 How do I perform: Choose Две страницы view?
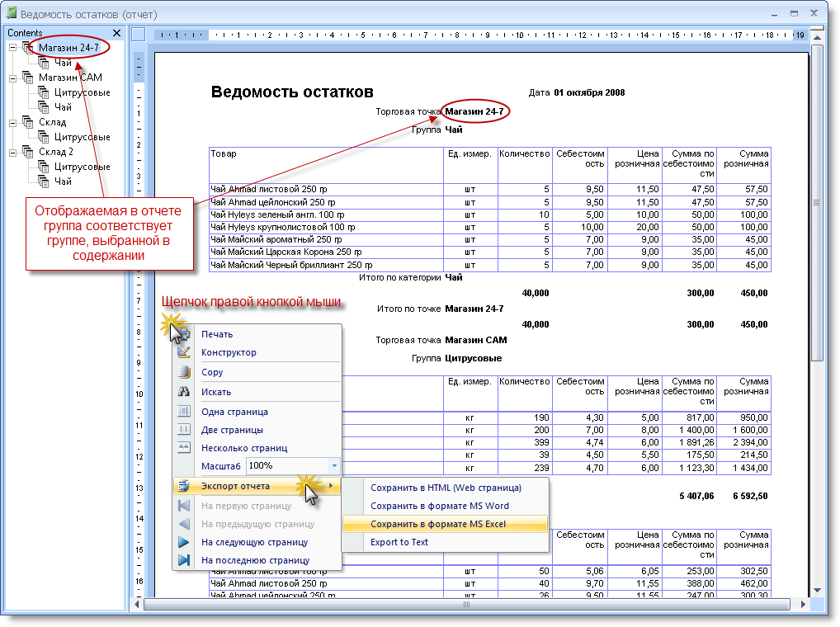232,430
